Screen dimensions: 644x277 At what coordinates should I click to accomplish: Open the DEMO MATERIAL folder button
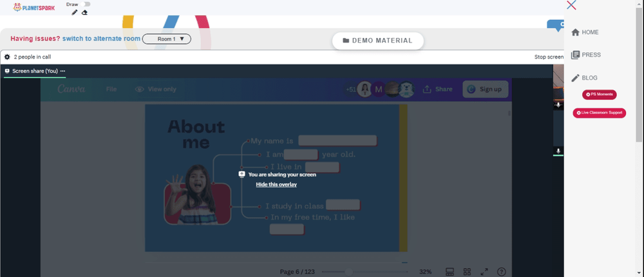pos(378,41)
